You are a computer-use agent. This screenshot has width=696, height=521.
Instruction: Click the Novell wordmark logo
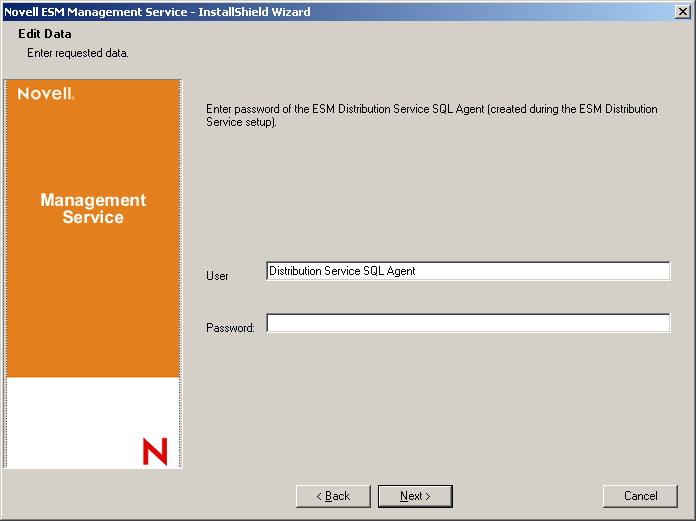click(46, 94)
